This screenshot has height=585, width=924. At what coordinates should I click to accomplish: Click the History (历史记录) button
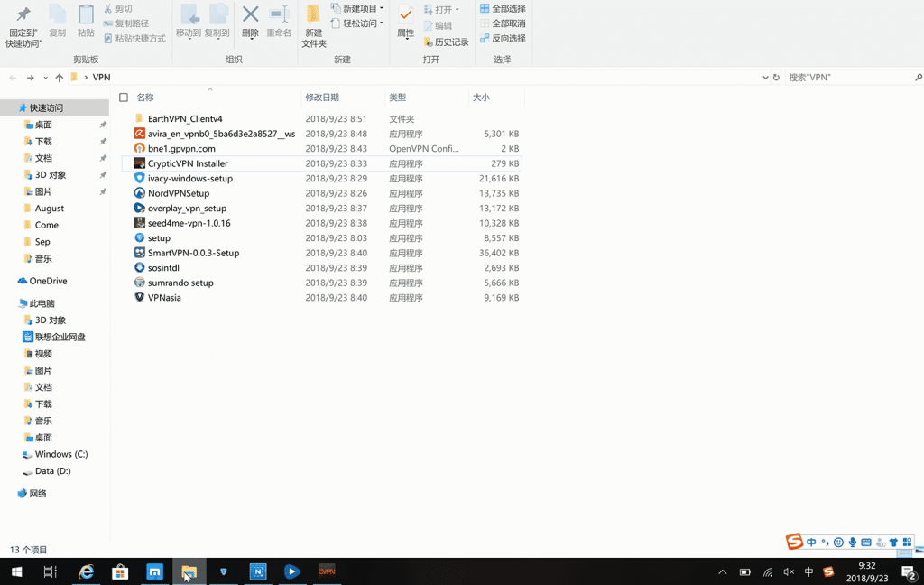click(446, 42)
